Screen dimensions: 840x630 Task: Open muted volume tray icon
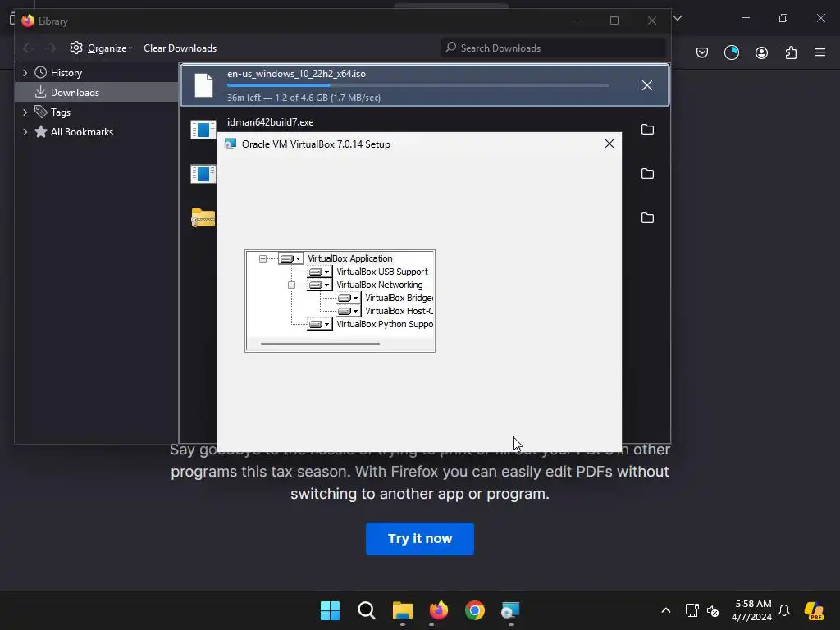pos(713,610)
